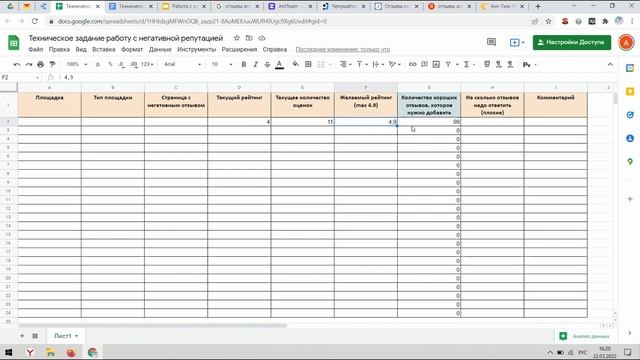Open the cell fill color picker
Image resolution: width=640 pixels, height=360 pixels.
(x=296, y=64)
